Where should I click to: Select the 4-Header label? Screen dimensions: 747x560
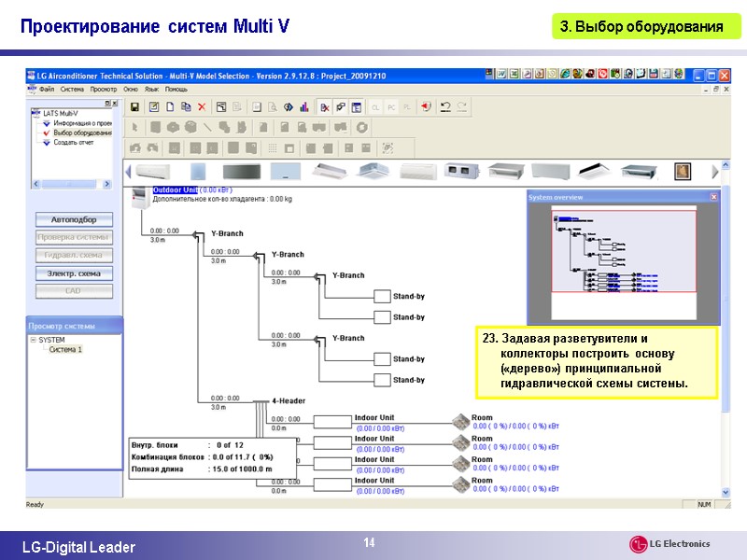click(x=289, y=401)
